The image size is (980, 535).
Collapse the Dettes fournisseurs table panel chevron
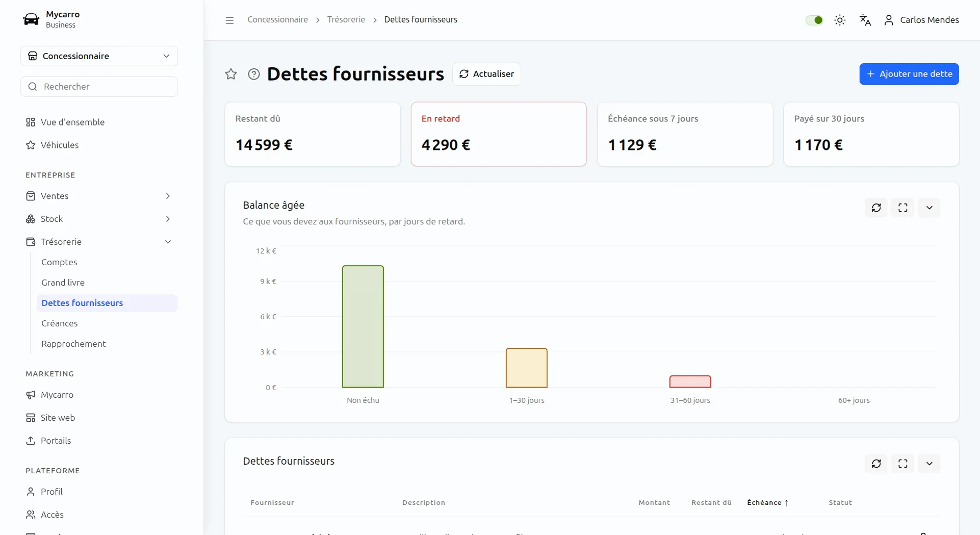(930, 464)
